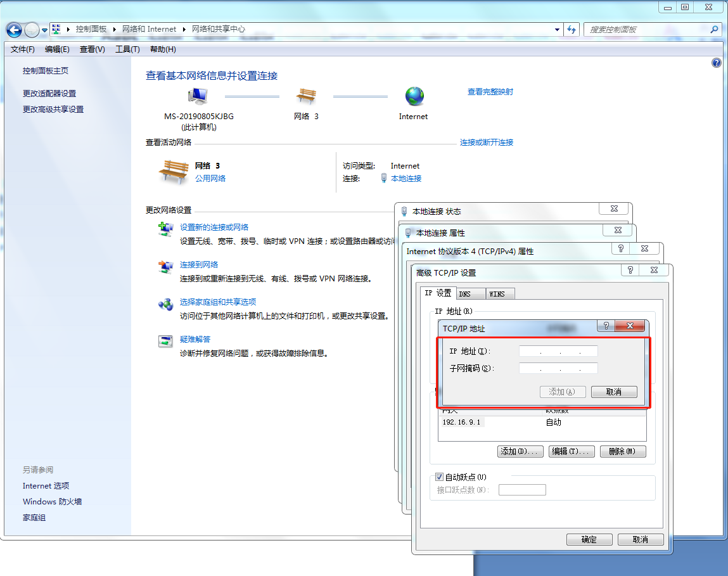Select gateway entry 192.16.9.1 in list
The width and height of the screenshot is (728, 576).
(461, 422)
